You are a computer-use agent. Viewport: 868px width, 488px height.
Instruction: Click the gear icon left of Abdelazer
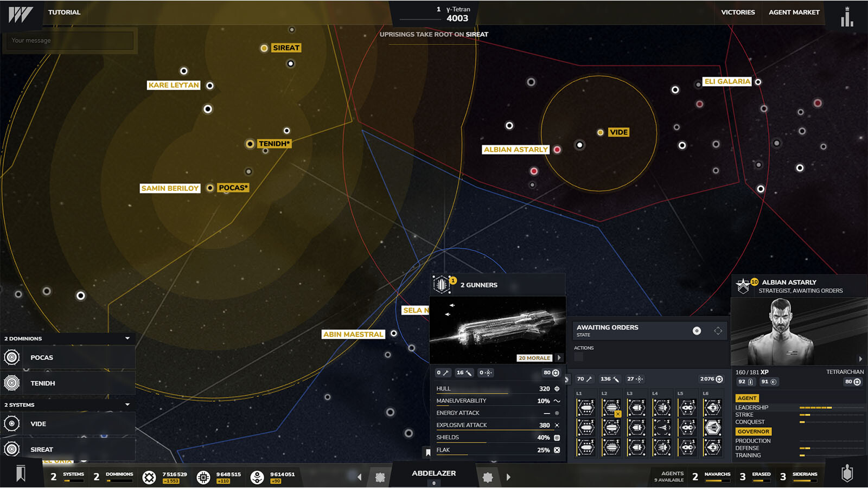pyautogui.click(x=380, y=477)
